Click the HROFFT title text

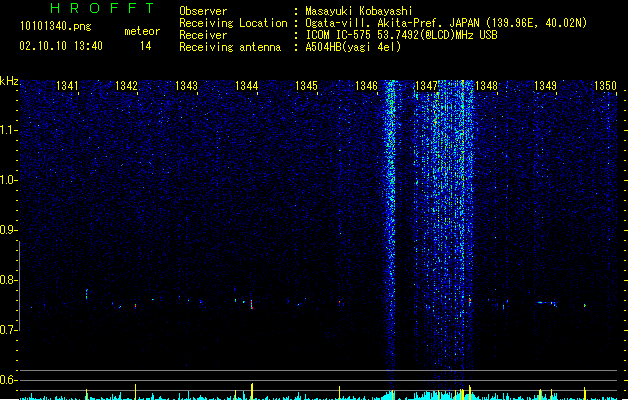coord(103,8)
